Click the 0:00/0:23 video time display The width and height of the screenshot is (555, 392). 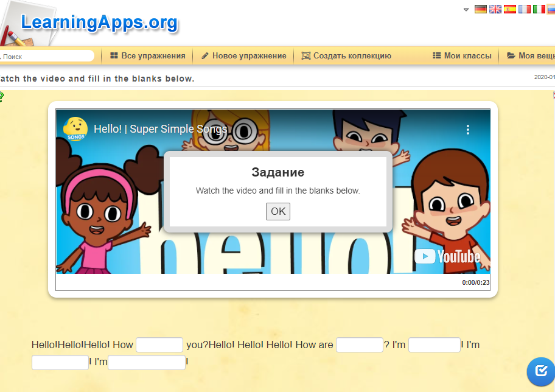click(475, 282)
